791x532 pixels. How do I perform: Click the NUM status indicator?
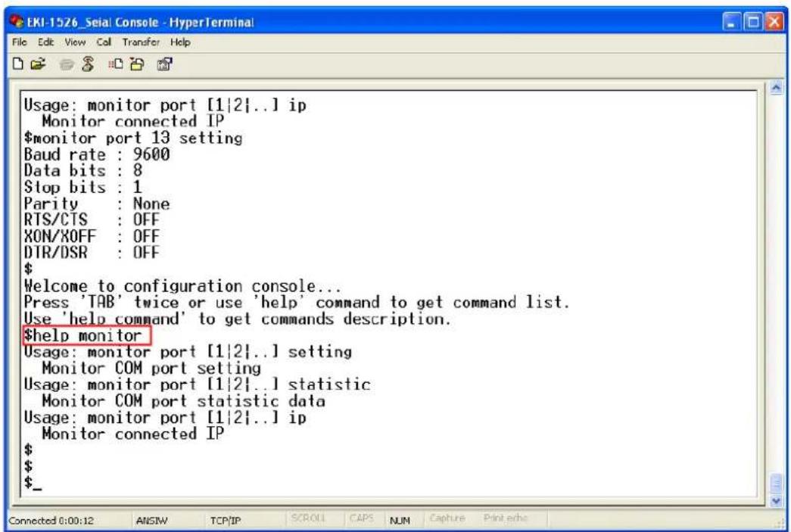400,521
